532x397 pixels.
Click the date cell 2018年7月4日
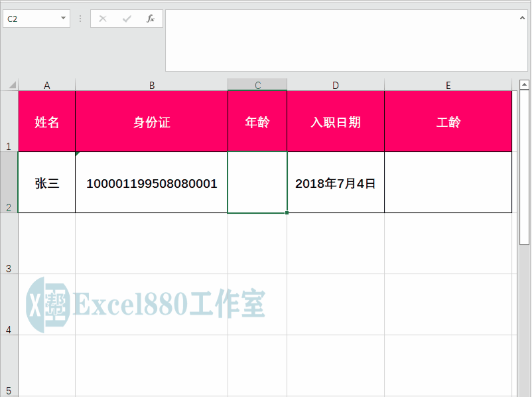pos(336,183)
